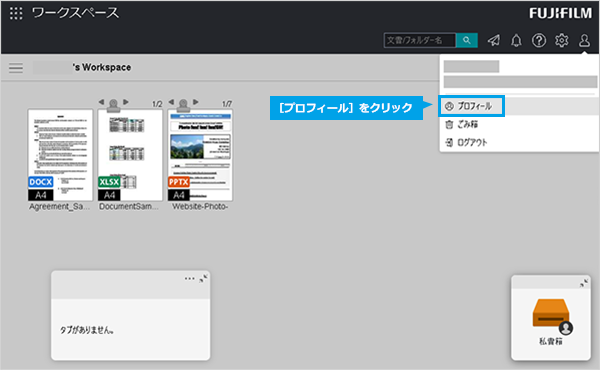Go to next page of PPTX document
The image size is (600, 370).
[196, 102]
